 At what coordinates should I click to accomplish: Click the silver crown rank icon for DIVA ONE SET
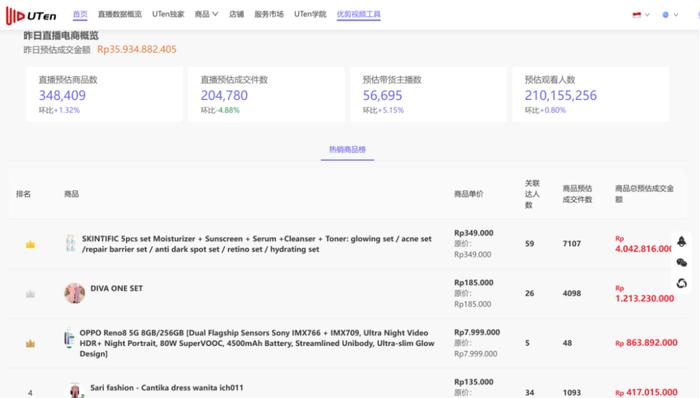coord(30,294)
